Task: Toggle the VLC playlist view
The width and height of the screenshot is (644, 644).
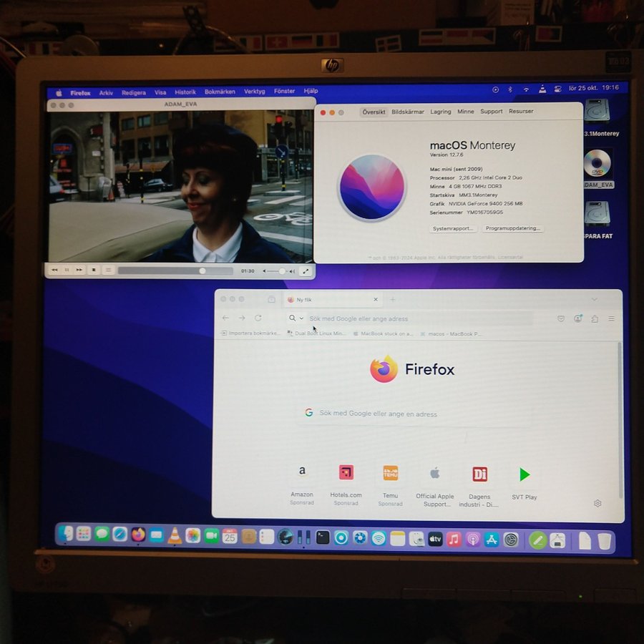Action: click(108, 270)
